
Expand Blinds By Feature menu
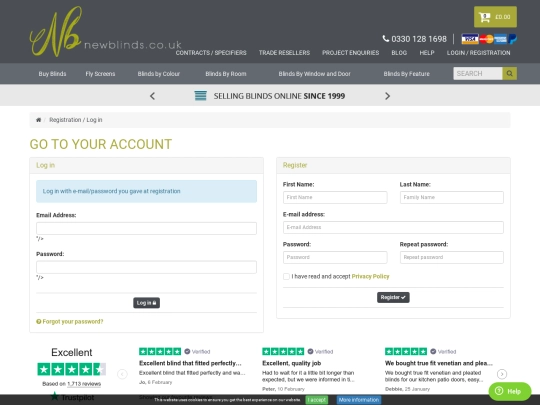(x=407, y=74)
